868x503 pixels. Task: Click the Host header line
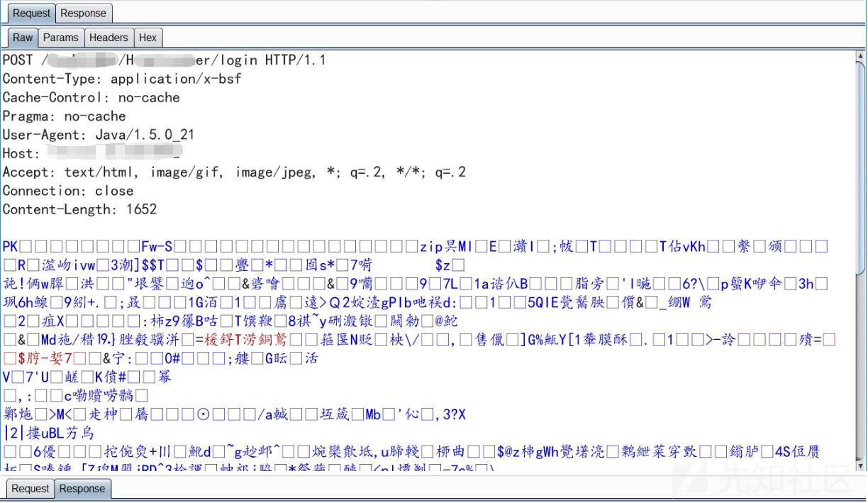pos(91,153)
